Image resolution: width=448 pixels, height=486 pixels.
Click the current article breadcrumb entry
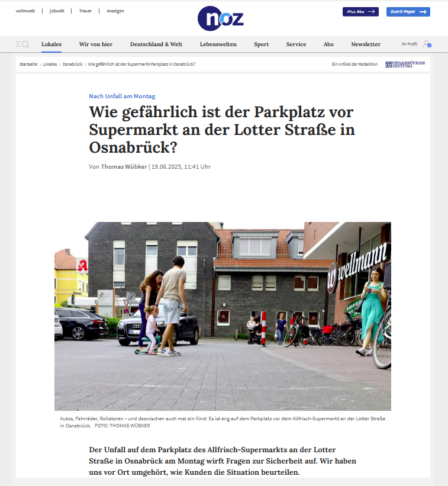click(x=141, y=64)
